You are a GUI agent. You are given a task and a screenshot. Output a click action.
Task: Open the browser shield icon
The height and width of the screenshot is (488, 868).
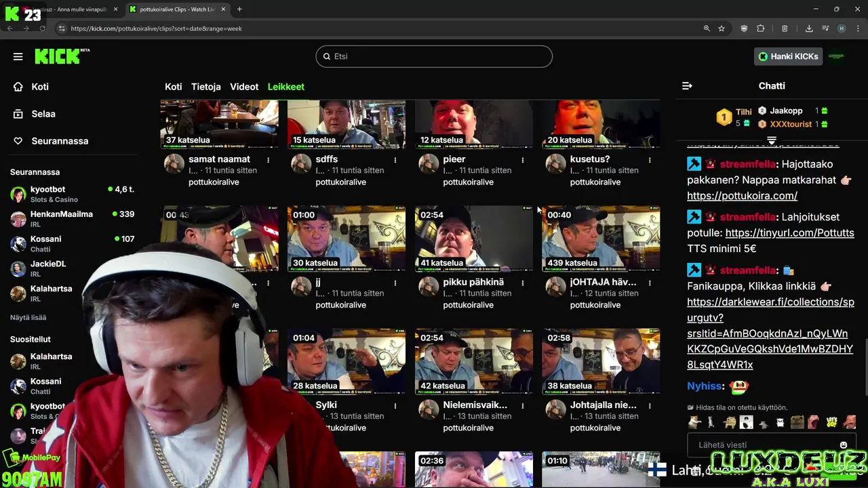pos(744,28)
